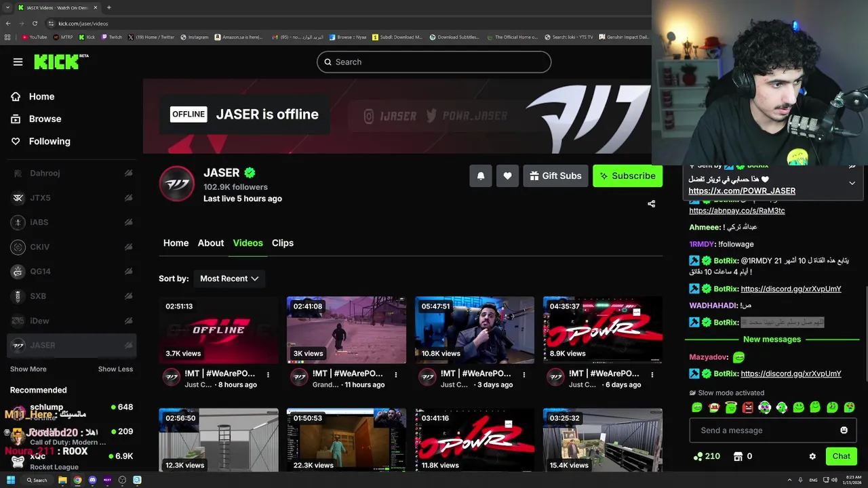Select JTX5 in followed channels
The image size is (868, 488).
click(x=71, y=198)
